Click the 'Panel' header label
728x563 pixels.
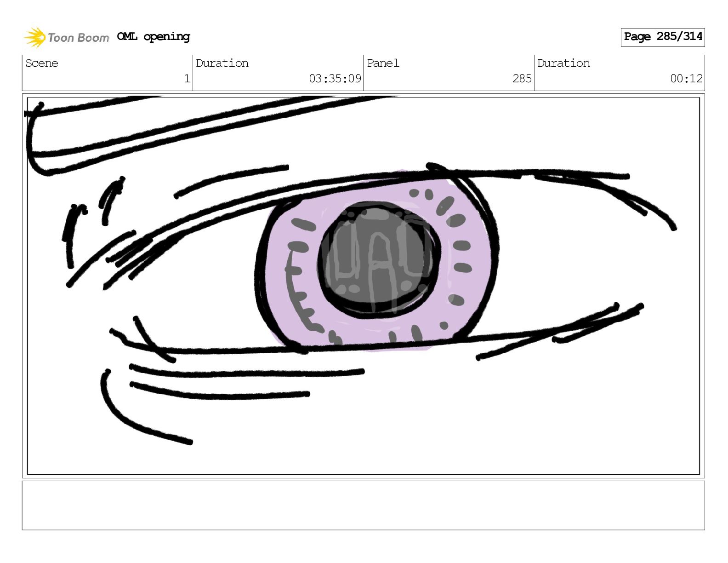[383, 63]
